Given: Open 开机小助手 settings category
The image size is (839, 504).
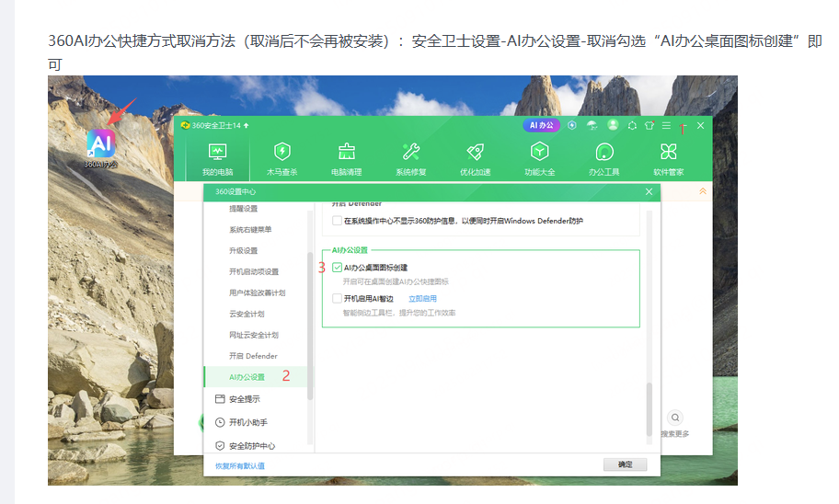Looking at the screenshot, I should pos(248,422).
